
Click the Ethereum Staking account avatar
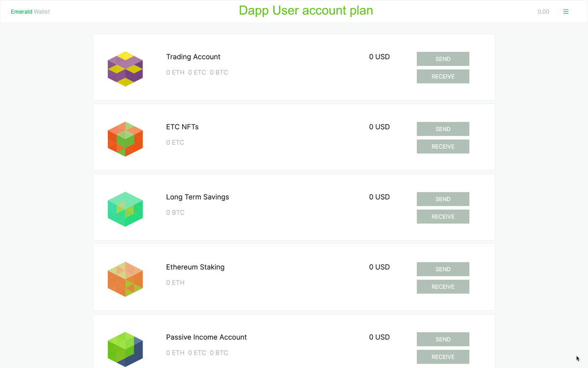tap(125, 279)
